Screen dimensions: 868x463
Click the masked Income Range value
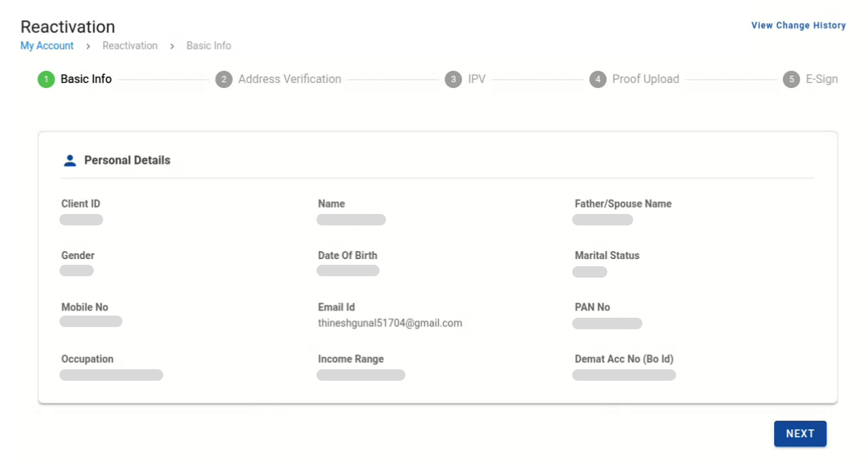360,375
